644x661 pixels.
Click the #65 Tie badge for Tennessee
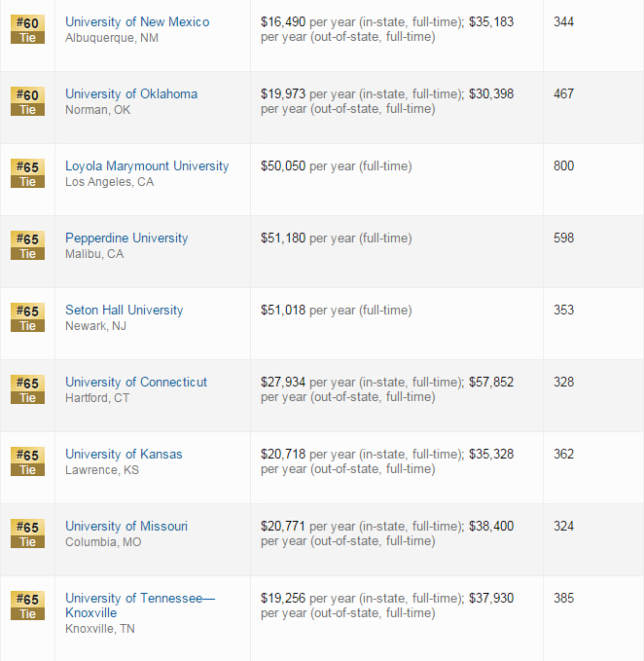27,606
